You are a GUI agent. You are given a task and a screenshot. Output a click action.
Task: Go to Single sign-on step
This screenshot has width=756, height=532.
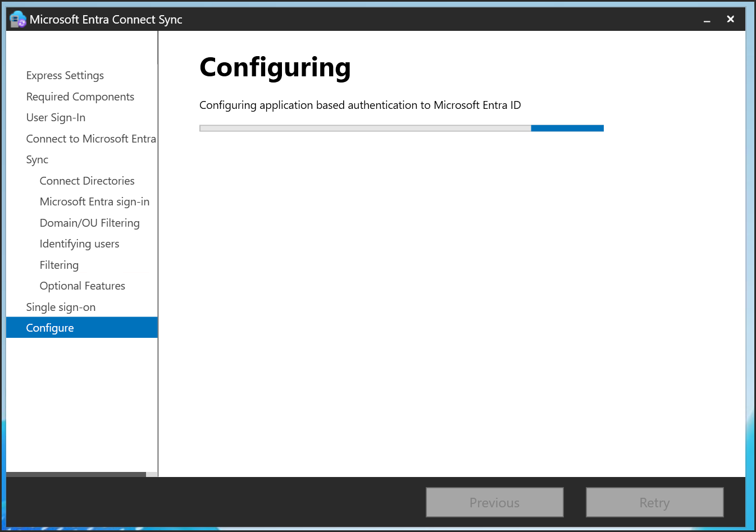point(61,307)
